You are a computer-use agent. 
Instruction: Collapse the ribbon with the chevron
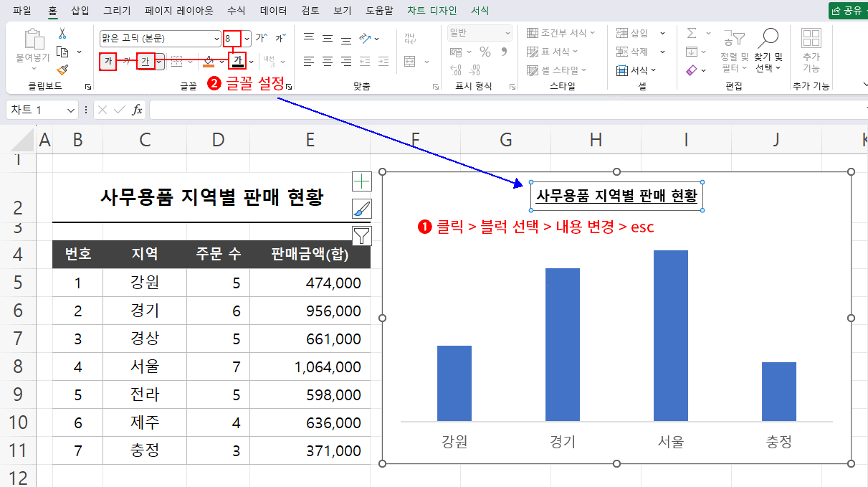(x=864, y=86)
